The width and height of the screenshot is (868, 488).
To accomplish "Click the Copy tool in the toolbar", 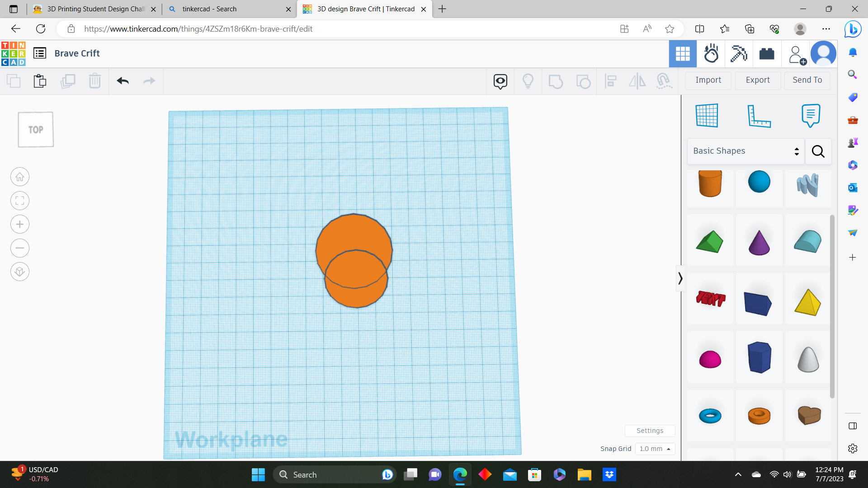I will (x=14, y=81).
